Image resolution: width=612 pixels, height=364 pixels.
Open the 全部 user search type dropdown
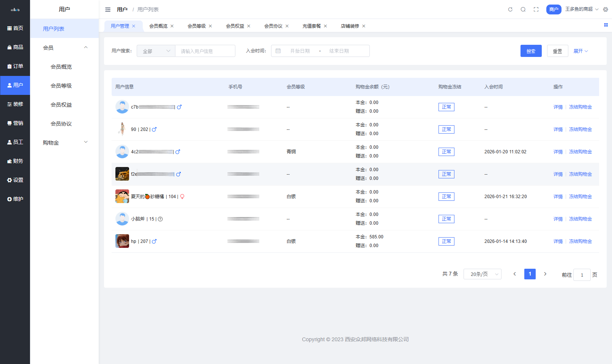tap(156, 51)
